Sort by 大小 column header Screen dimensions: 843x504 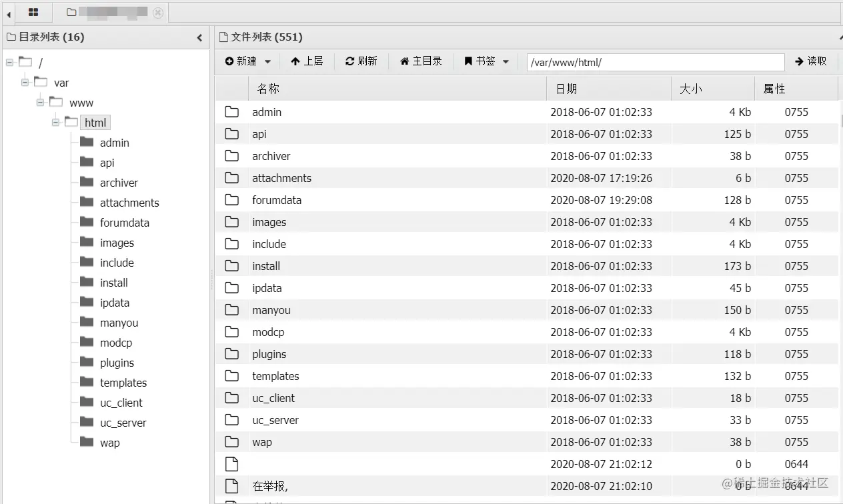713,89
